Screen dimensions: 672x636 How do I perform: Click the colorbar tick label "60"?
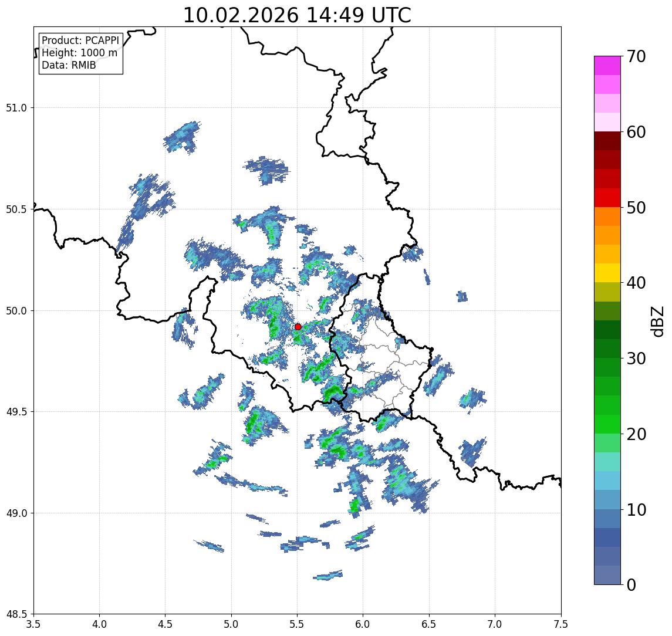[636, 133]
